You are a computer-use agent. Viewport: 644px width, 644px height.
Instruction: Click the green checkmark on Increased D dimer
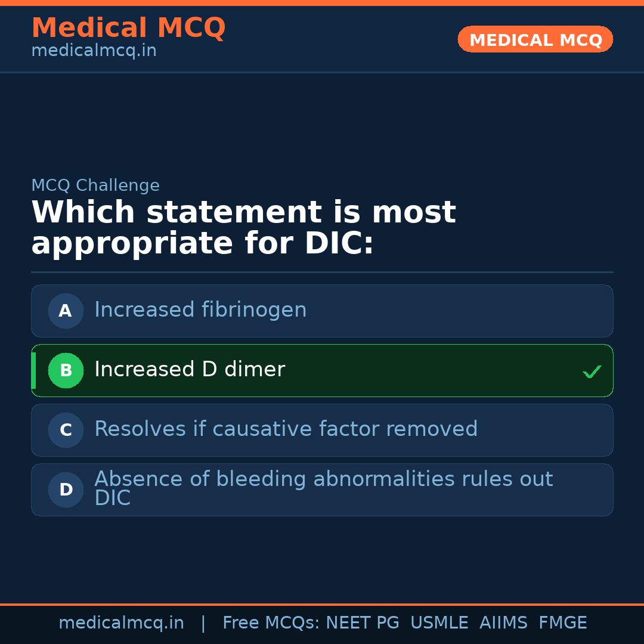pyautogui.click(x=592, y=371)
